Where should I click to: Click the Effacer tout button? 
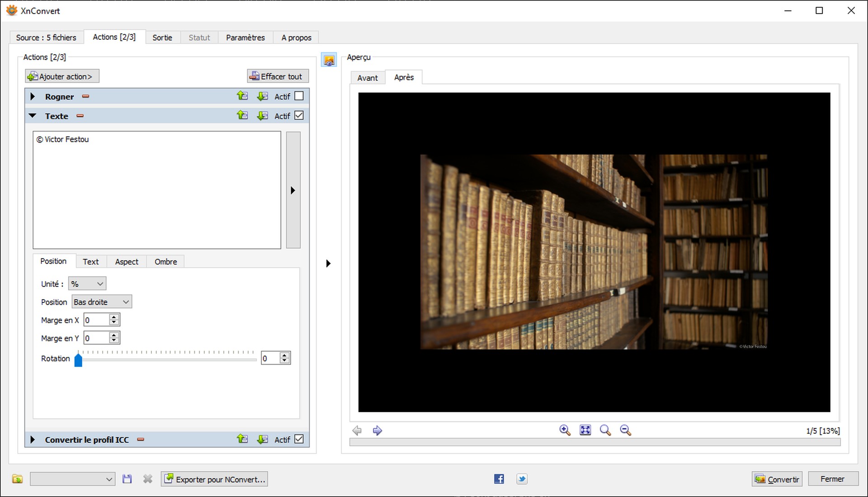coord(278,76)
